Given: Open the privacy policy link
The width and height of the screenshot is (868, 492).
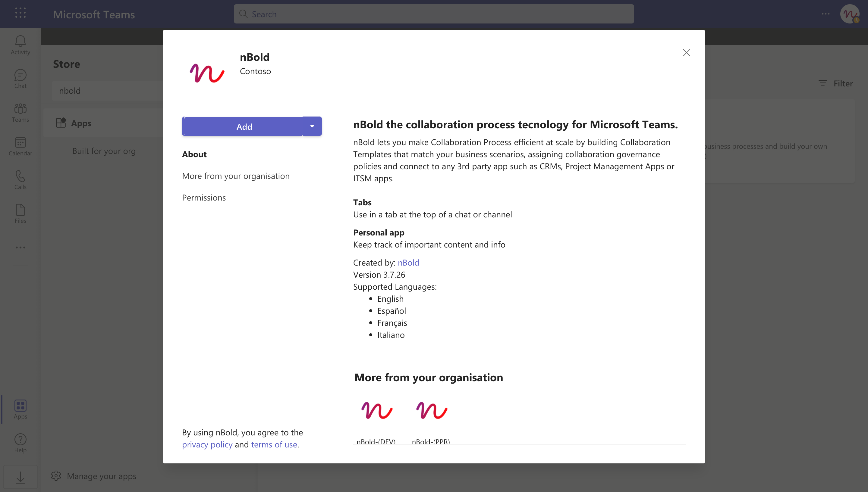Looking at the screenshot, I should (x=207, y=445).
